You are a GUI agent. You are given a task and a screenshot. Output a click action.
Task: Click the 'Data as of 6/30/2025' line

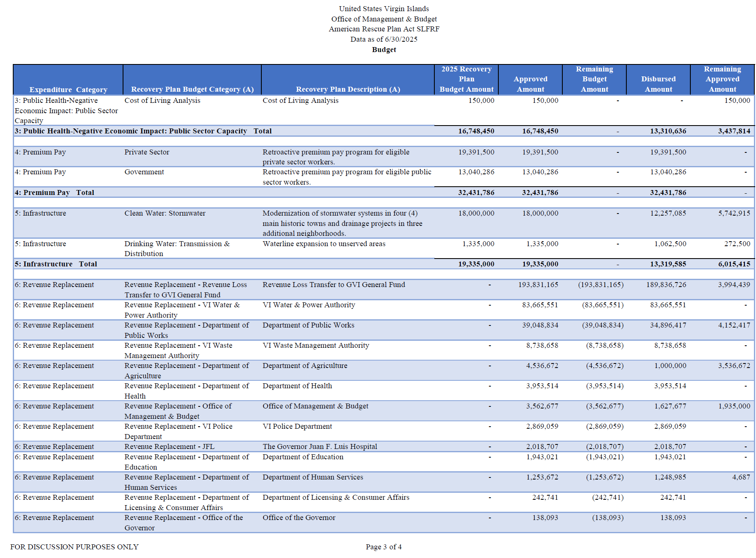(384, 39)
